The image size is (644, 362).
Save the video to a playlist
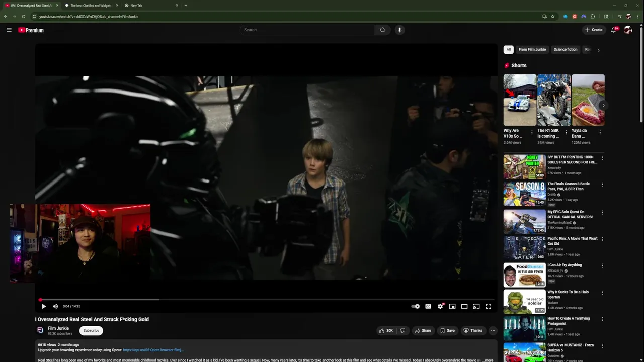[447, 330]
